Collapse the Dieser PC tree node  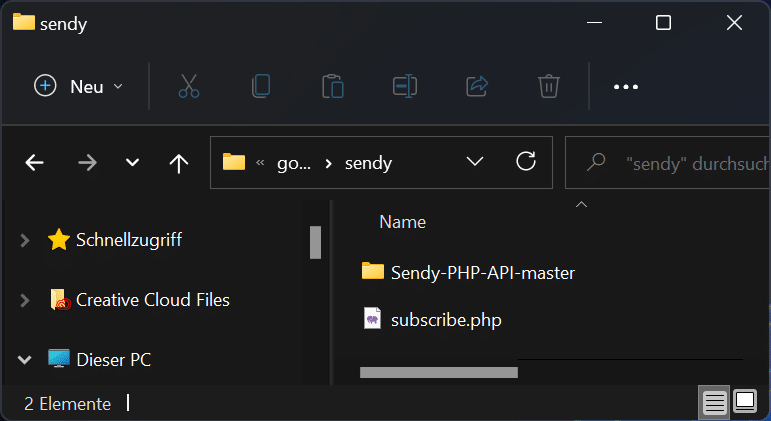(25, 360)
